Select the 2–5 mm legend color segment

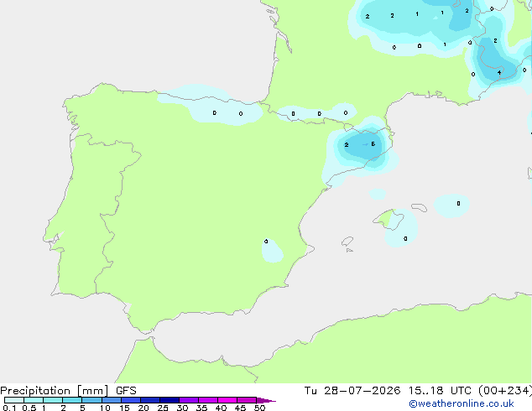(x=72, y=400)
